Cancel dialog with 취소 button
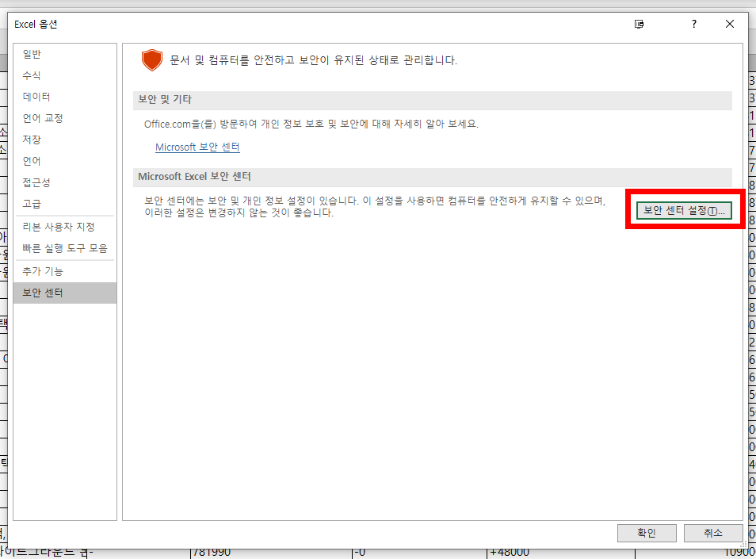Image resolution: width=756 pixels, height=559 pixels. click(x=712, y=533)
